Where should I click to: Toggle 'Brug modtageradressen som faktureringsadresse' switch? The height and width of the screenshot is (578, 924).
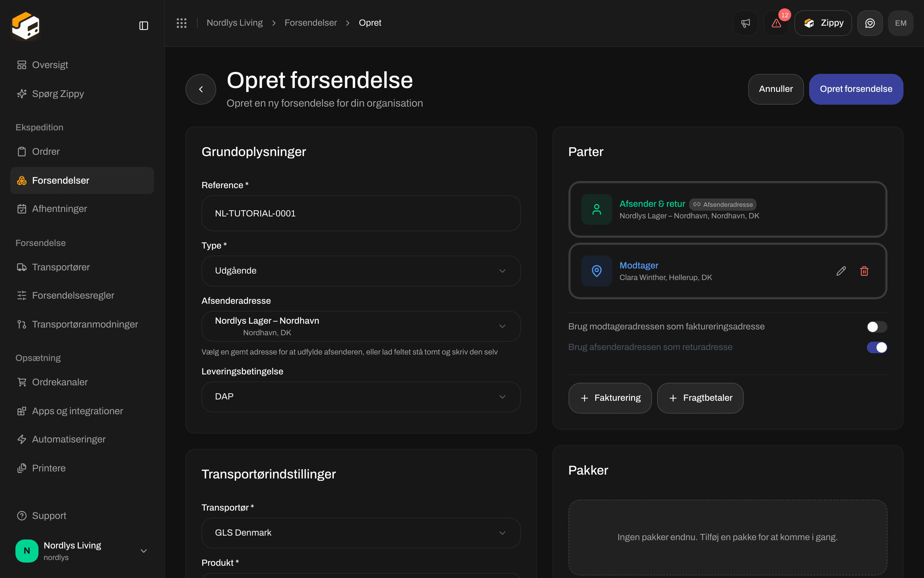click(877, 327)
